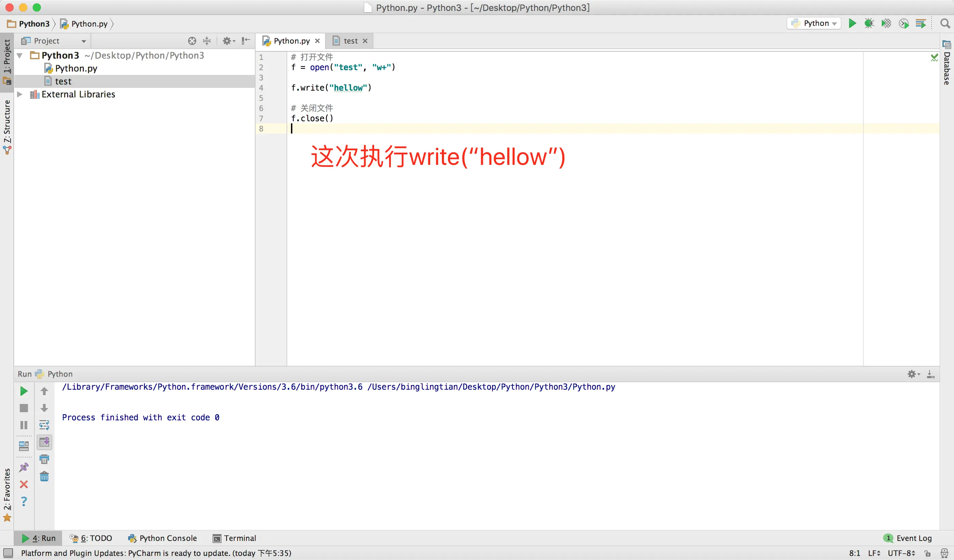Toggle tool window buttons at bottom-left corner
954x560 pixels.
[x=8, y=553]
